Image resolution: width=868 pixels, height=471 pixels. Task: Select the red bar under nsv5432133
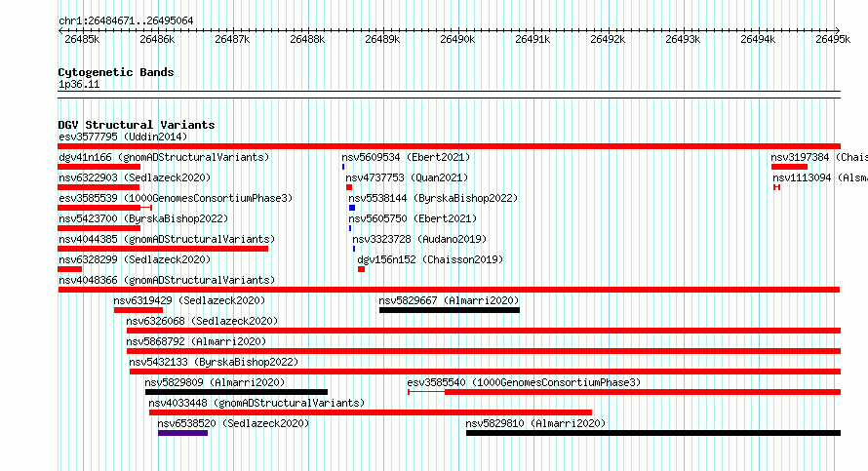(x=485, y=372)
